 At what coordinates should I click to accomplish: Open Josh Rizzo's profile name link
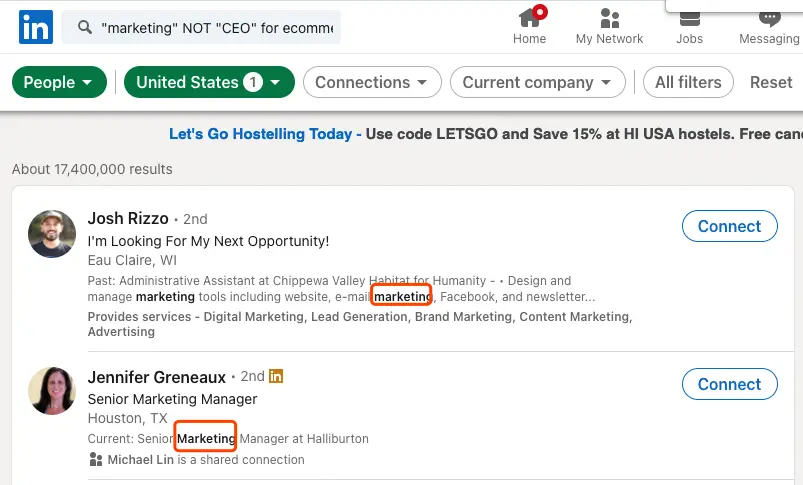pos(128,218)
